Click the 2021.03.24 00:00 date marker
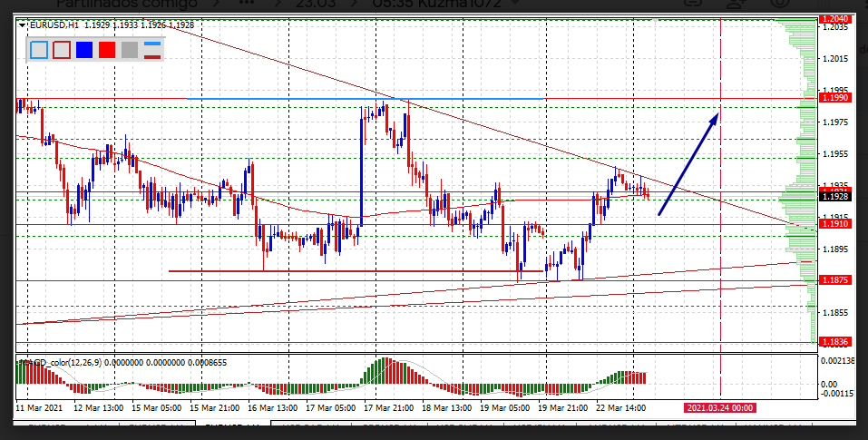The width and height of the screenshot is (868, 440). pyautogui.click(x=719, y=408)
